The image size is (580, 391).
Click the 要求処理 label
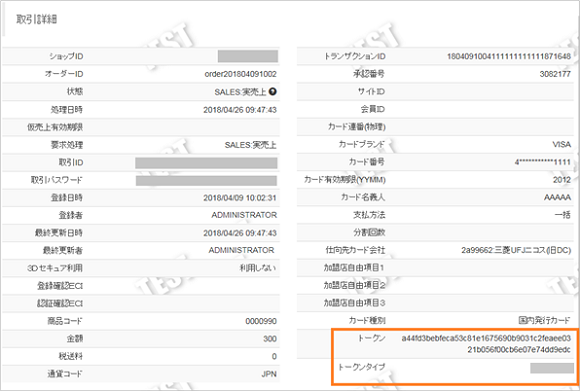click(67, 145)
